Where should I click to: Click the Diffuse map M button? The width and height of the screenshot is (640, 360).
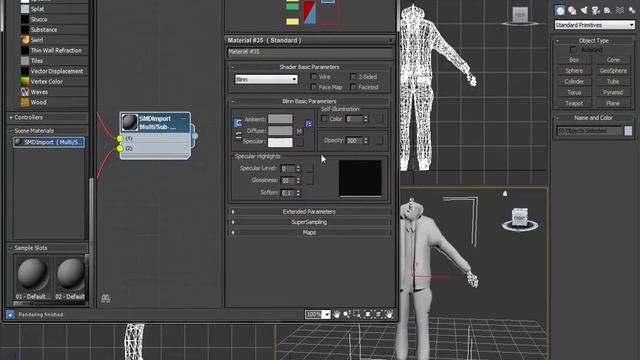pos(300,131)
